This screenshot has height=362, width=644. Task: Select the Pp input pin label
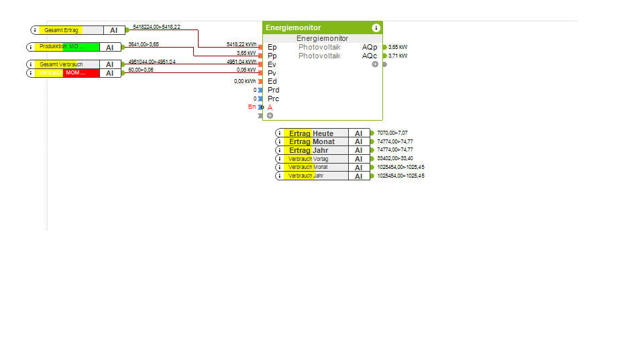(x=272, y=56)
